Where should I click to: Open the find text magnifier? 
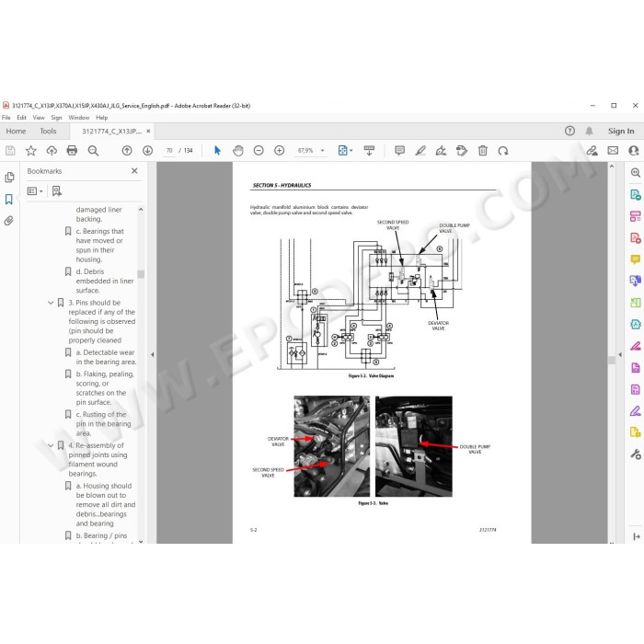(93, 151)
